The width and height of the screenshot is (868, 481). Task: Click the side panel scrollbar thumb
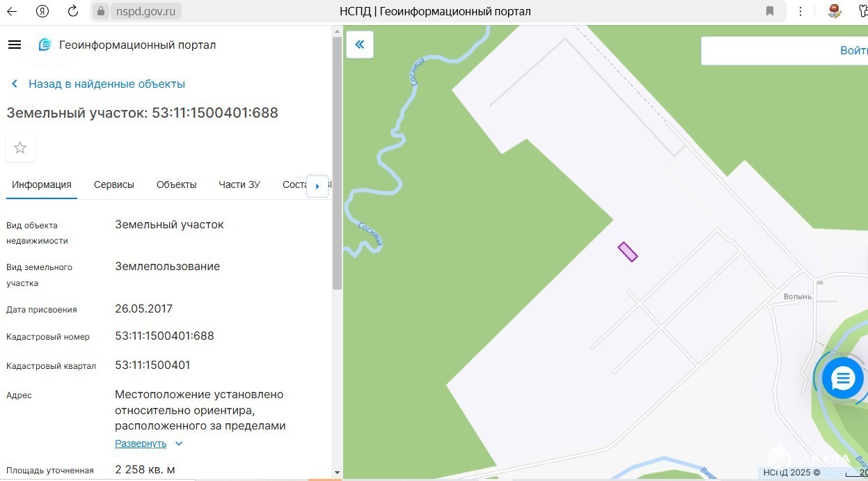(337, 164)
